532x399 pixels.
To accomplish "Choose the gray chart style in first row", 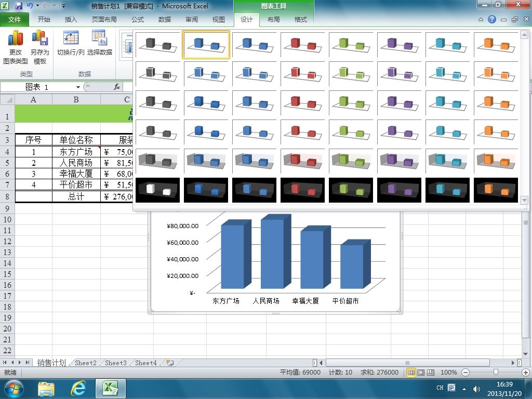I will pos(158,45).
